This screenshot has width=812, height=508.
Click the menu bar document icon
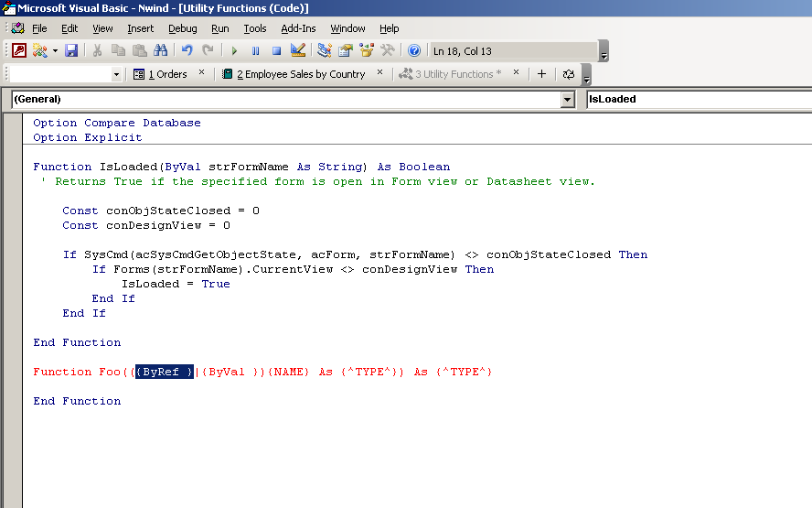pos(18,28)
